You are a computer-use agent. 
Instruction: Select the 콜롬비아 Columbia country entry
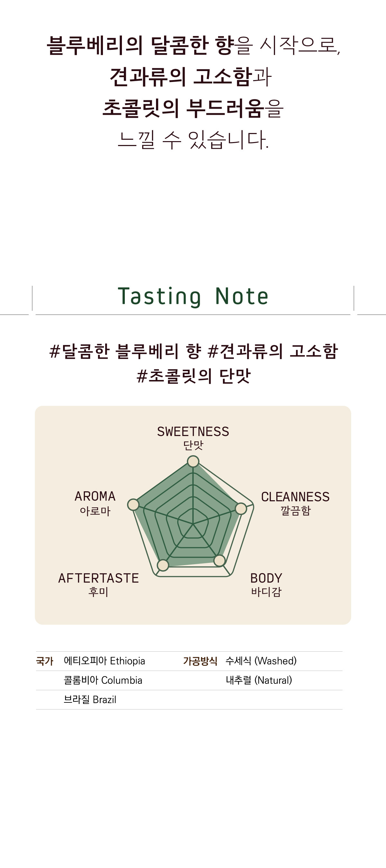point(103,680)
